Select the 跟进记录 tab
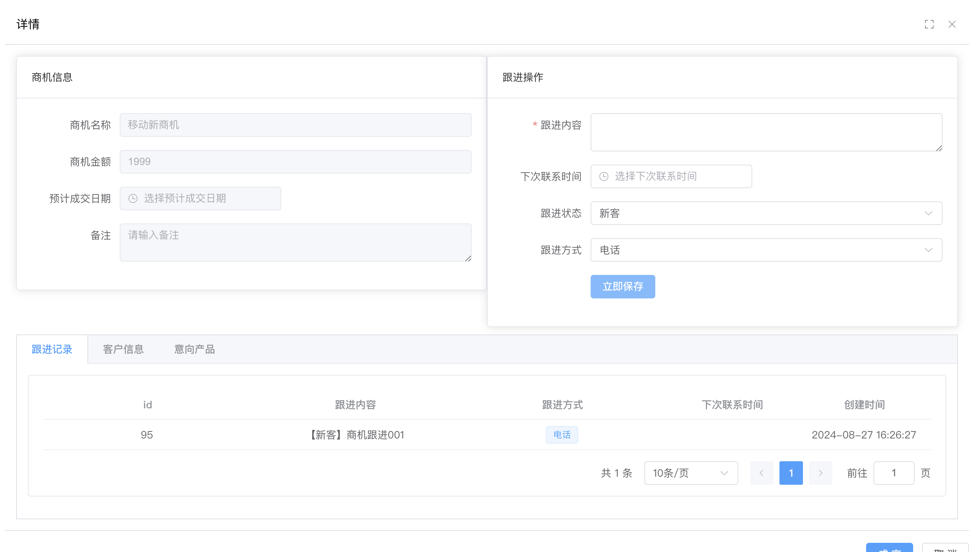Image resolution: width=980 pixels, height=552 pixels. coord(52,349)
